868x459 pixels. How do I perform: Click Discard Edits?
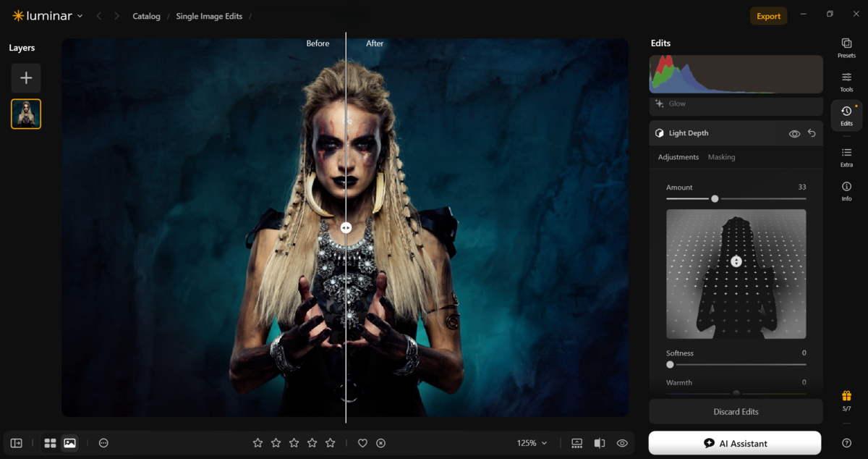click(736, 412)
